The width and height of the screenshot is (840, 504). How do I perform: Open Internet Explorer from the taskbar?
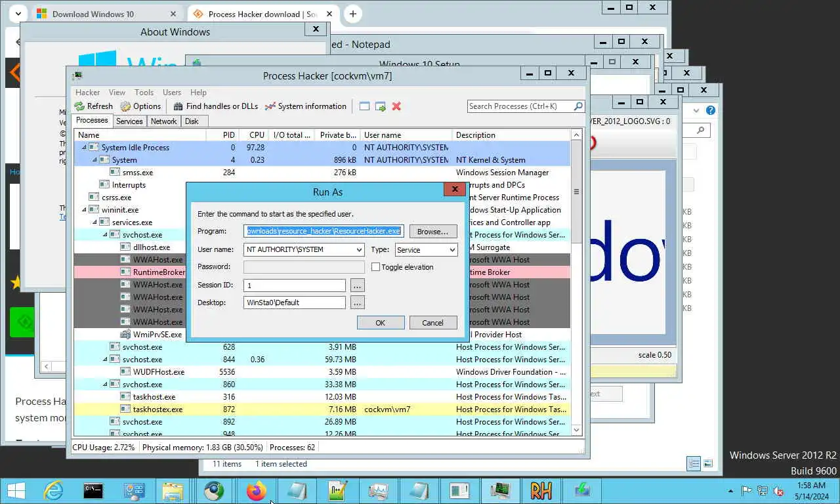point(53,491)
